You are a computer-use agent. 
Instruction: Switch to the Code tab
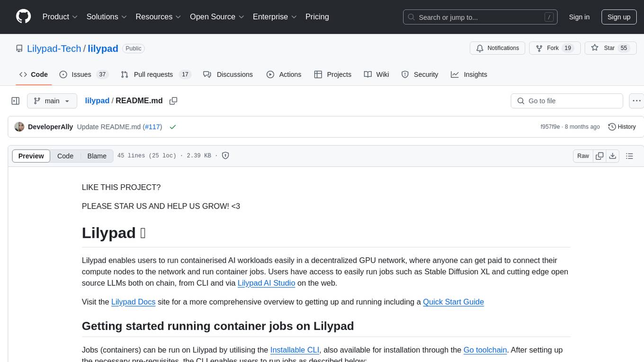point(34,74)
